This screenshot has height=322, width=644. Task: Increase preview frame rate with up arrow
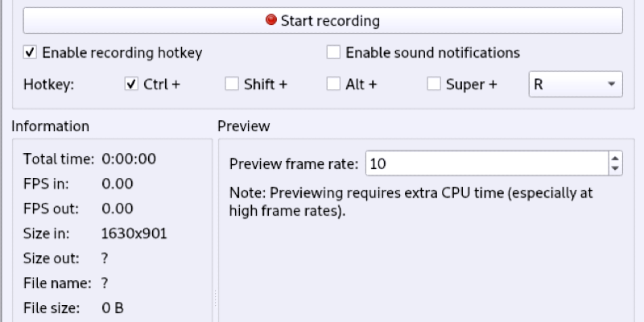pos(615,159)
